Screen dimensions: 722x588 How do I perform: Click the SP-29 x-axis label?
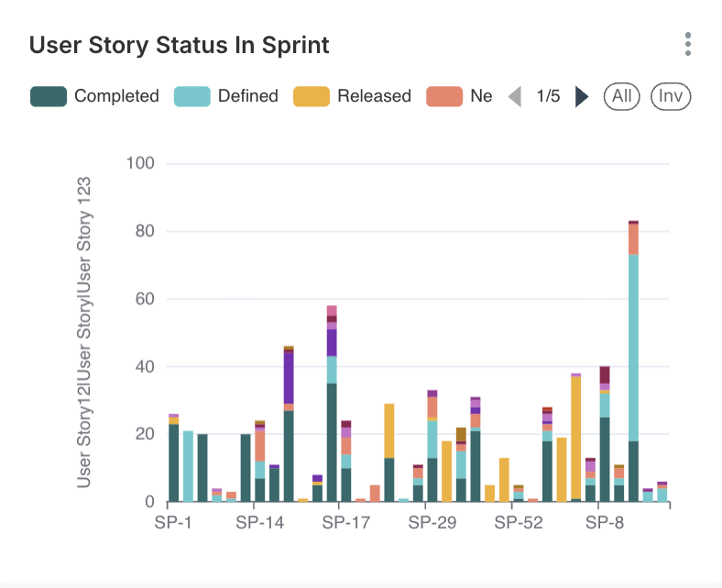pos(432,523)
